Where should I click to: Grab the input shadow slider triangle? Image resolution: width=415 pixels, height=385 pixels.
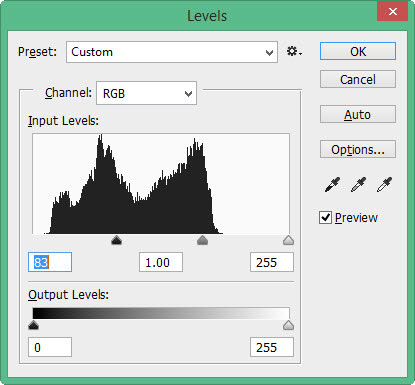(116, 240)
